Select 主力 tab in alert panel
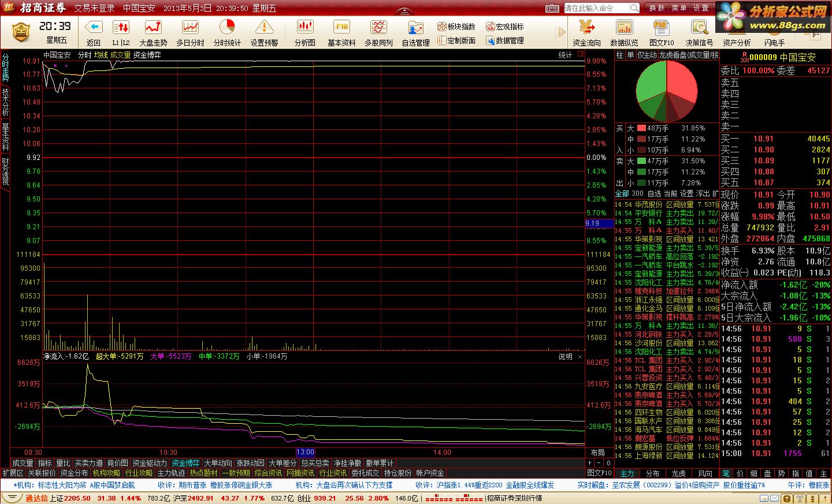 pos(627,473)
